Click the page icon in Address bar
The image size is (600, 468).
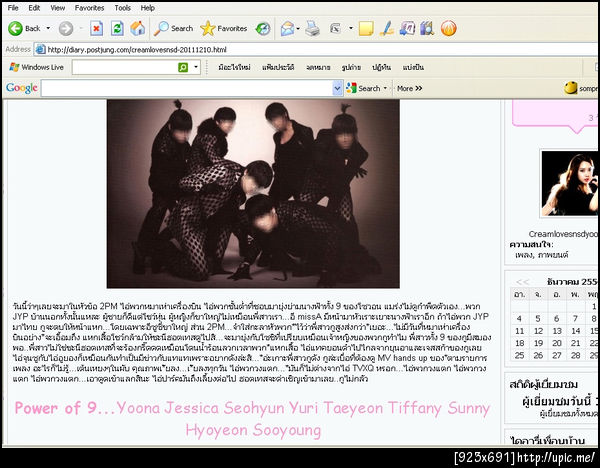coord(40,49)
